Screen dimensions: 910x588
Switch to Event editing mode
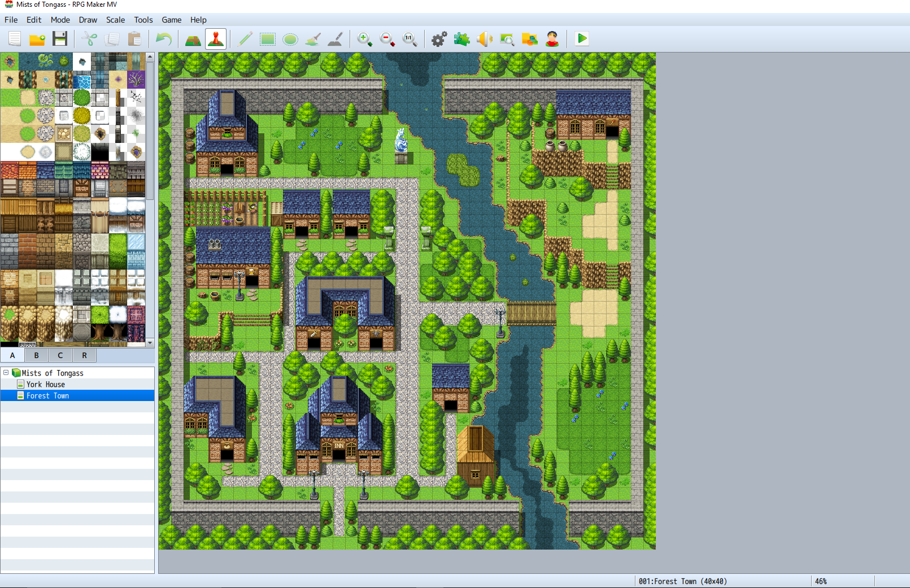(216, 39)
